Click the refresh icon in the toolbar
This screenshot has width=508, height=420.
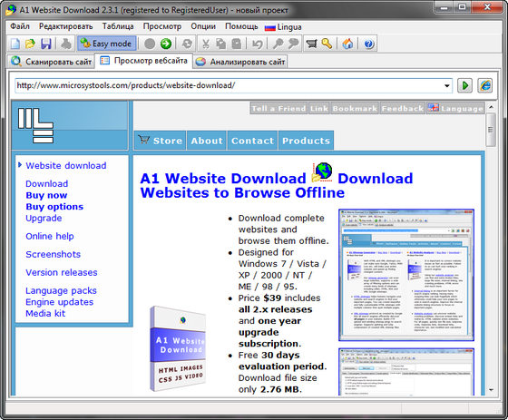(187, 44)
